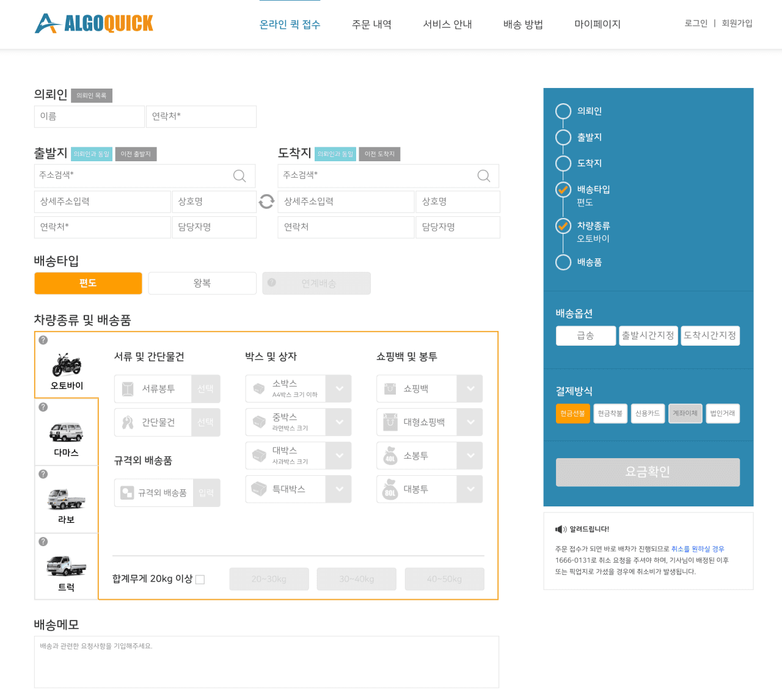The width and height of the screenshot is (782, 700).
Task: Expand the 특대박스 quantity dropdown
Action: (x=339, y=489)
